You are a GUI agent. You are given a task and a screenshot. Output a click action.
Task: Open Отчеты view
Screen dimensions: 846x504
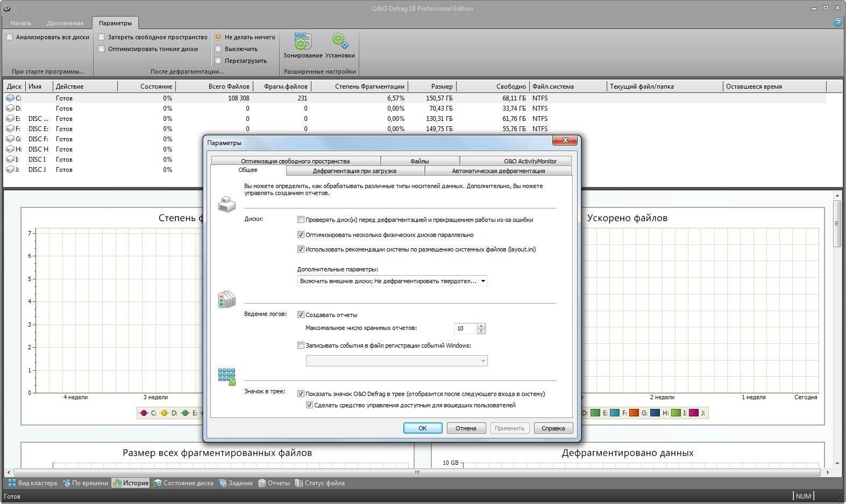273,483
